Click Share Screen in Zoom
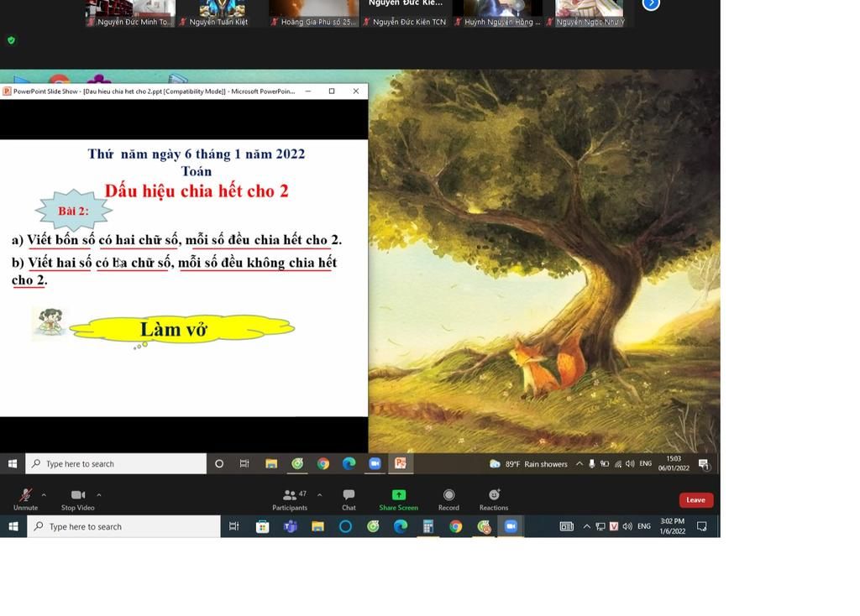 pyautogui.click(x=399, y=499)
